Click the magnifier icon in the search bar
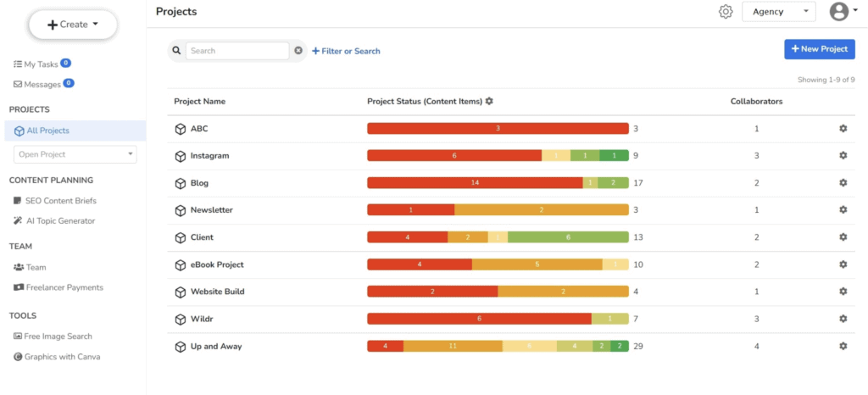 [177, 51]
